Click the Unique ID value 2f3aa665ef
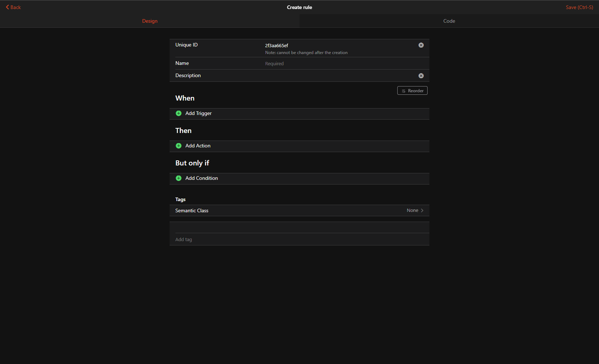Viewport: 599px width, 364px height. 276,45
